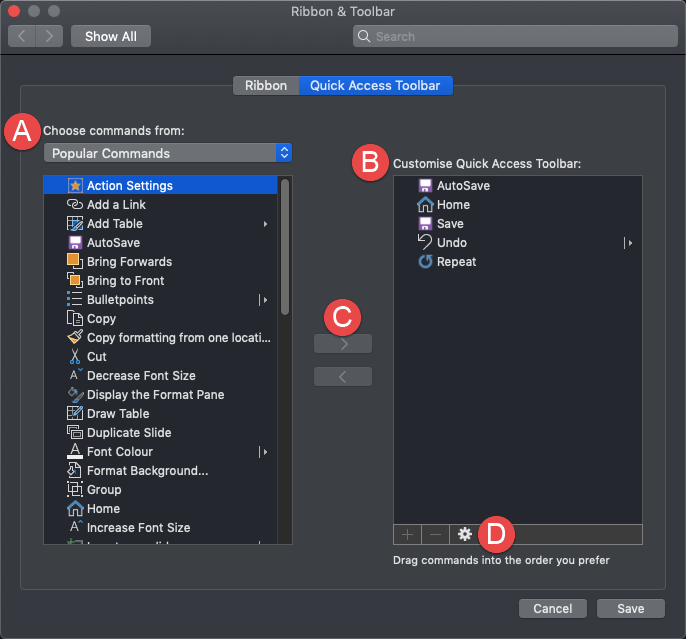Click the plus button under the toolbar list
Screen dimensions: 686x639
pos(407,534)
